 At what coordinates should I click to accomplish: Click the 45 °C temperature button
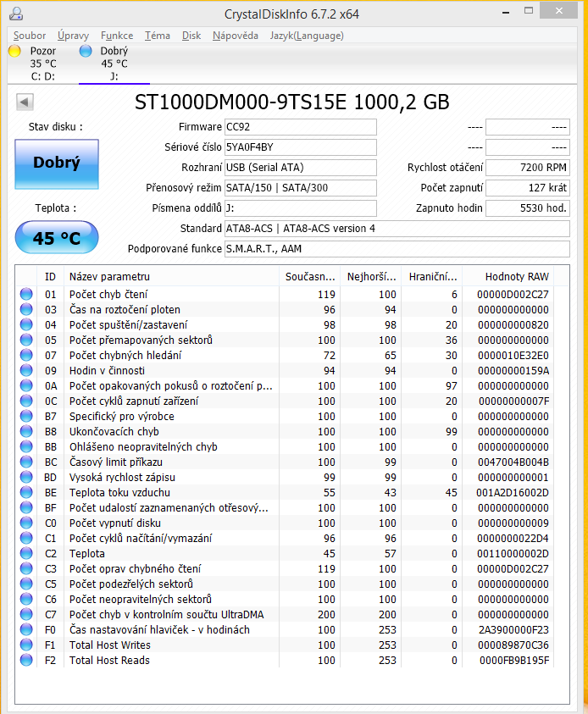point(57,238)
